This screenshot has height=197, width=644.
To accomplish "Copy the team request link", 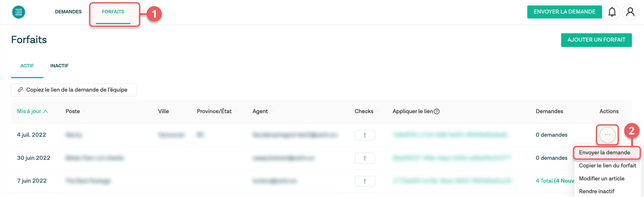I will pos(74,90).
